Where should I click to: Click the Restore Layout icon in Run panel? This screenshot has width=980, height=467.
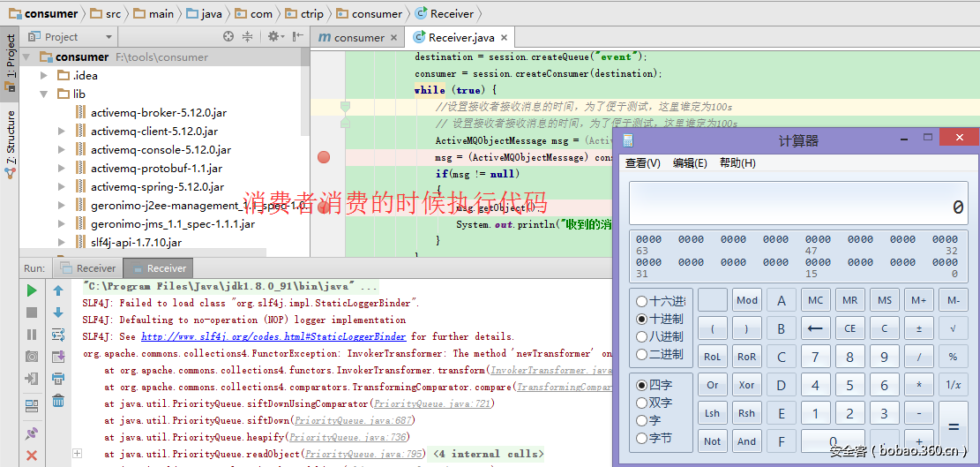click(x=32, y=406)
